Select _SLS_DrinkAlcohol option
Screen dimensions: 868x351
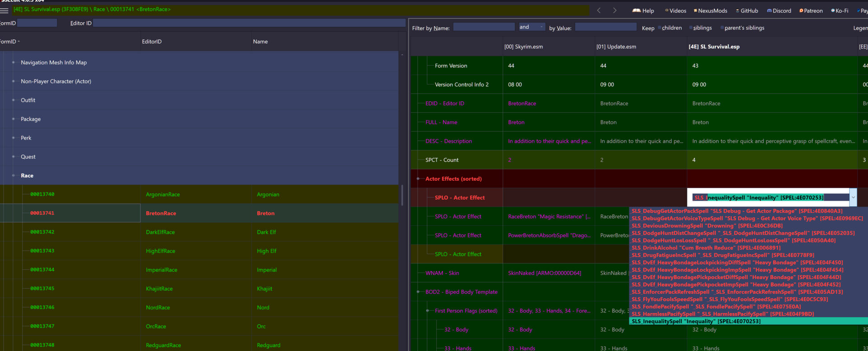click(749, 248)
